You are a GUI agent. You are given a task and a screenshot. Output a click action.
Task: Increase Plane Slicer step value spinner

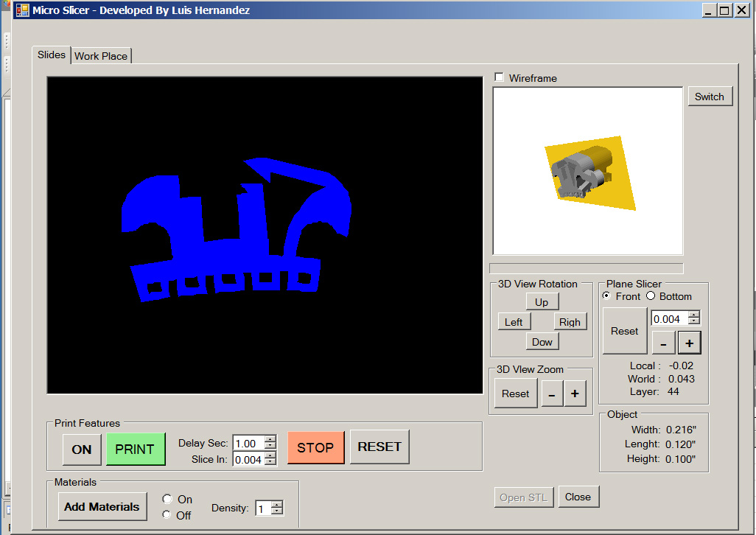(694, 315)
